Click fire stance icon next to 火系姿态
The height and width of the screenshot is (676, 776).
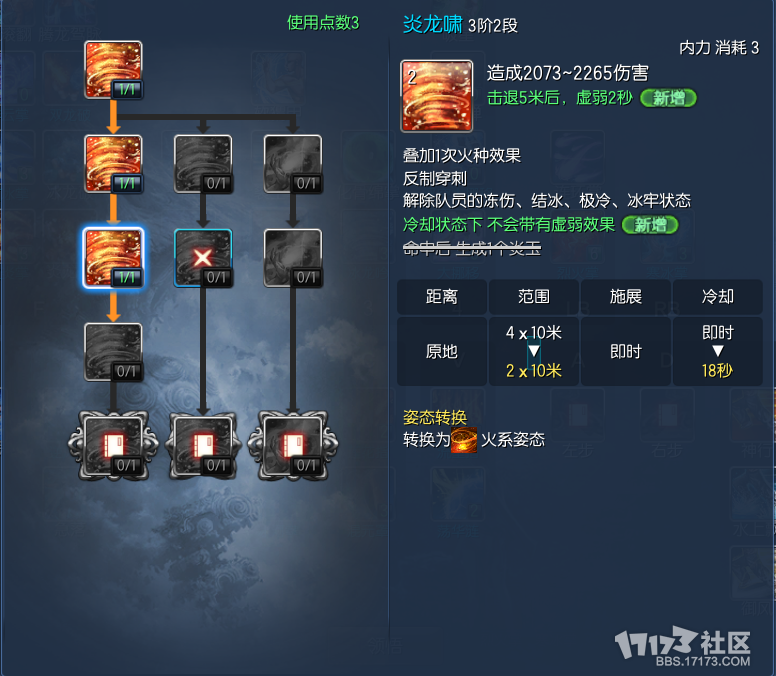[x=464, y=440]
